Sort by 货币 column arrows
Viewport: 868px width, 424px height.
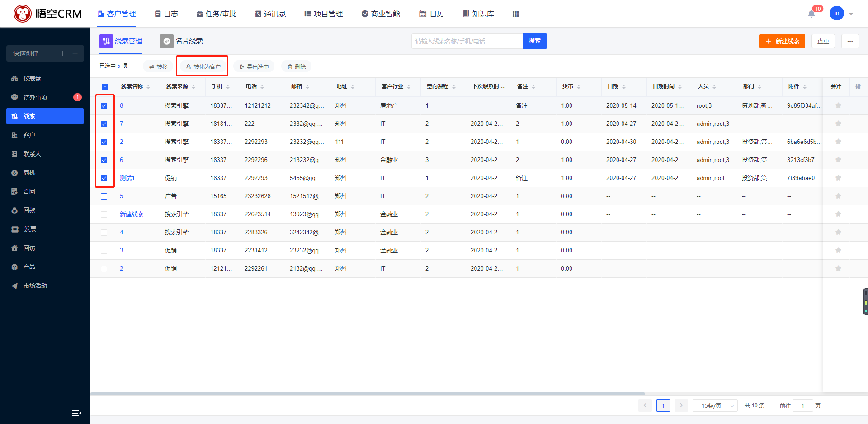579,86
